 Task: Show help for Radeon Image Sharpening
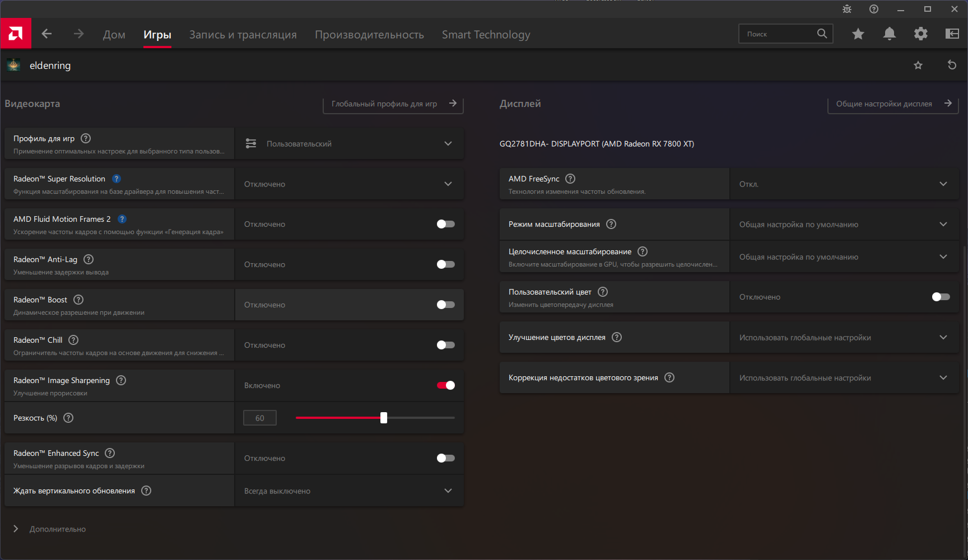click(121, 380)
